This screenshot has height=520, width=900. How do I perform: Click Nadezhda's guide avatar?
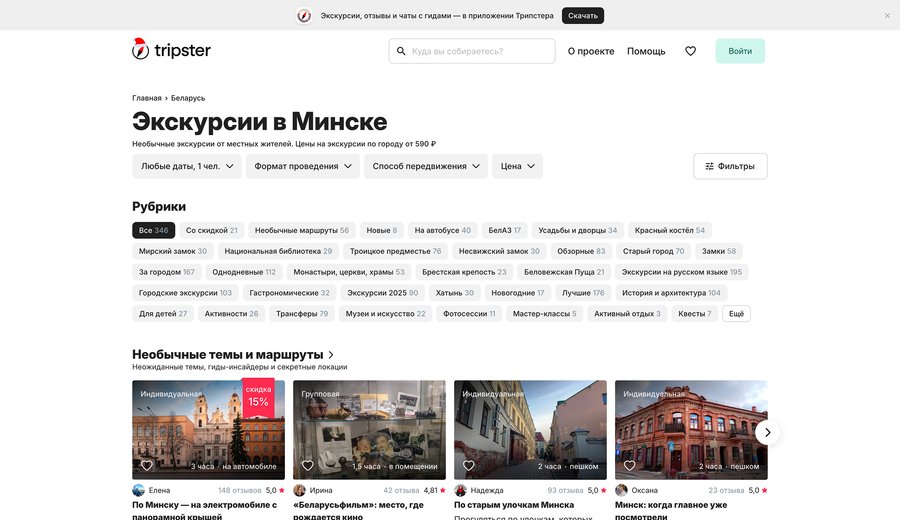click(x=460, y=490)
